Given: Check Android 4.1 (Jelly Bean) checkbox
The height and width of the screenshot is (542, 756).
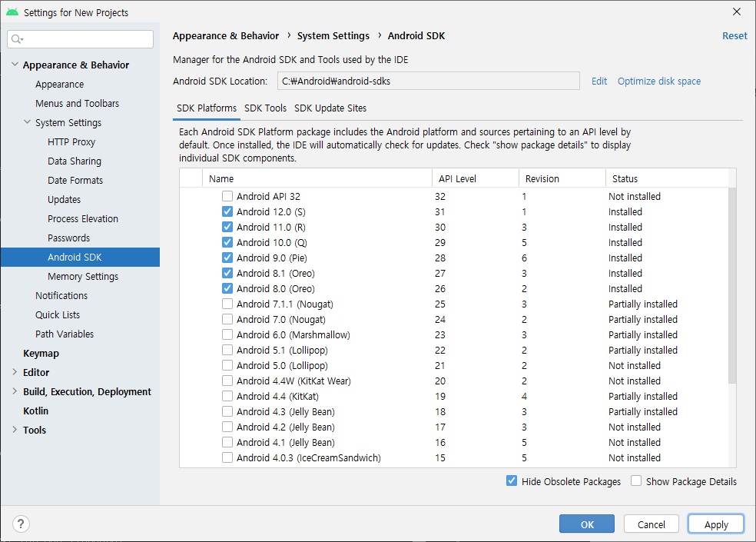Looking at the screenshot, I should (227, 442).
